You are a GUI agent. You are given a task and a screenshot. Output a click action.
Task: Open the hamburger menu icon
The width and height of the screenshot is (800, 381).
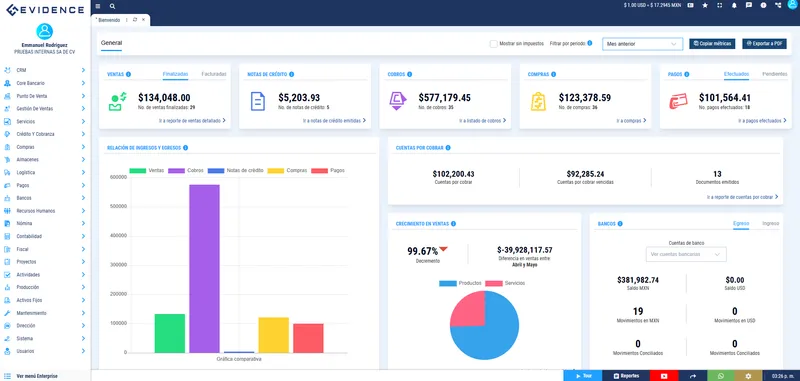[x=98, y=6]
